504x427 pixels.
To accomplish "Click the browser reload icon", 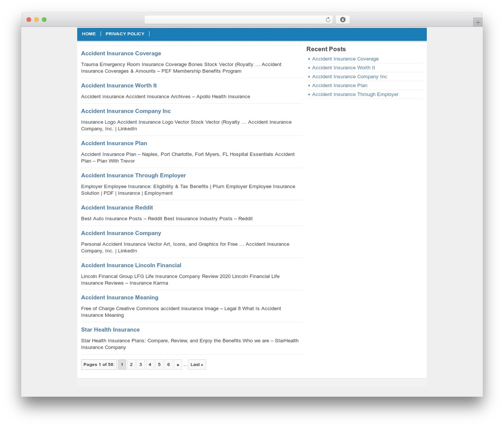I will tap(328, 20).
